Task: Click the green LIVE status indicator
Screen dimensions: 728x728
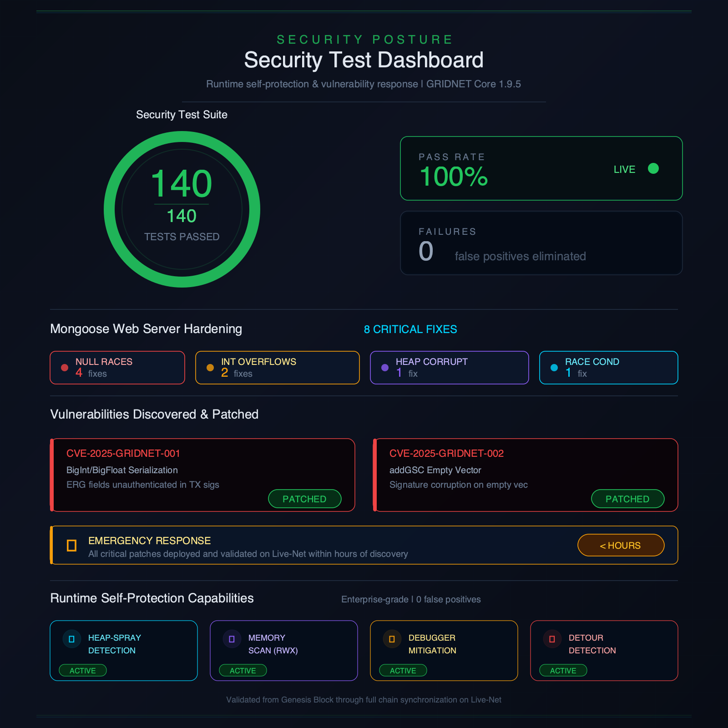Action: coord(653,169)
